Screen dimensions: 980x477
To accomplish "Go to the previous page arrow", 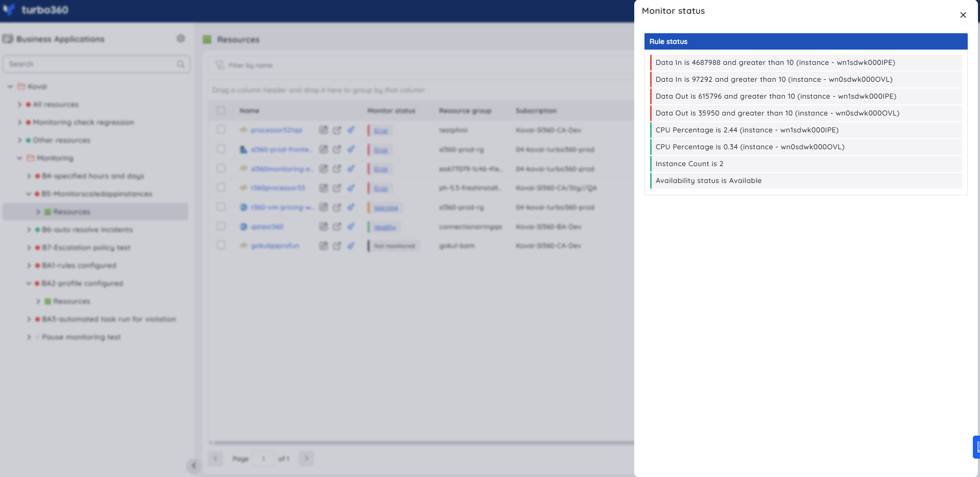I will pyautogui.click(x=215, y=459).
